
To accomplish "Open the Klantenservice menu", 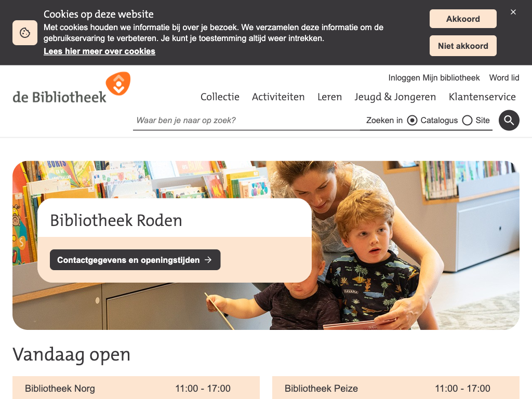I will 482,97.
